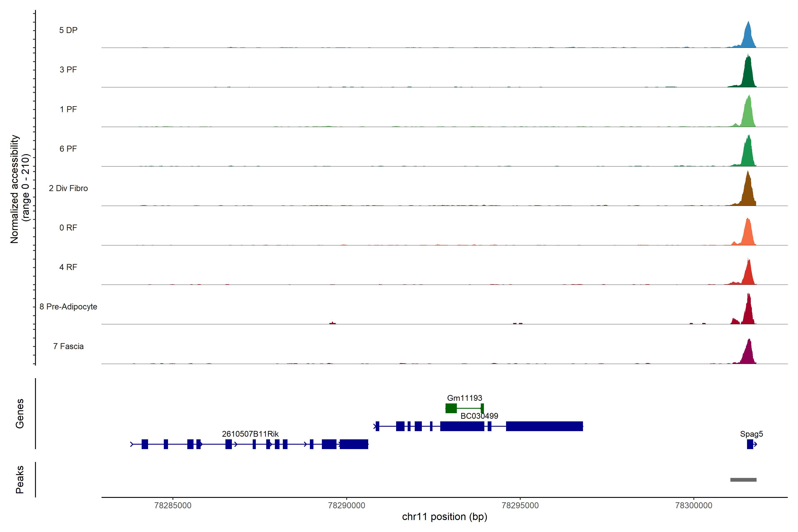798x532 pixels.
Task: Click the small Pre-Adipocyte peak near 78290000
Action: [x=333, y=323]
